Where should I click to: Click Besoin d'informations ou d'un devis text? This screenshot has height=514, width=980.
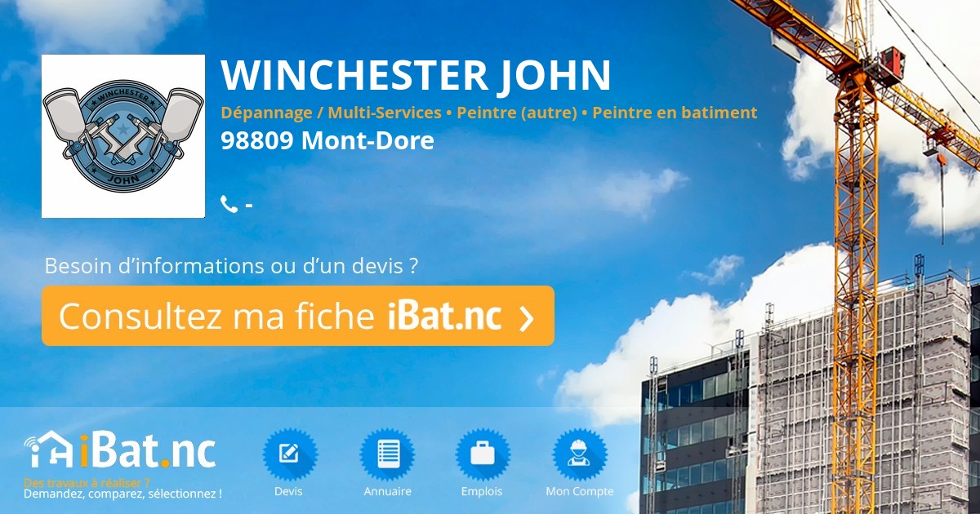[x=232, y=266]
